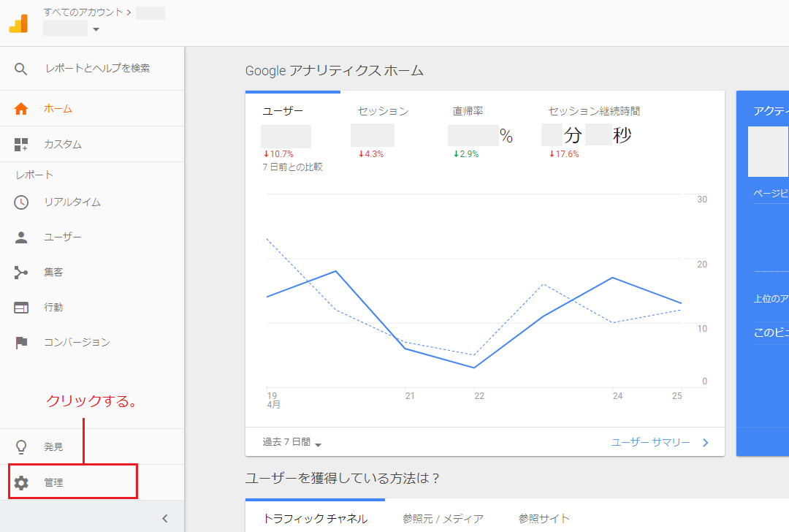The width and height of the screenshot is (789, 532).
Task: Collapse the sidebar with the left chevron
Action: click(164, 518)
